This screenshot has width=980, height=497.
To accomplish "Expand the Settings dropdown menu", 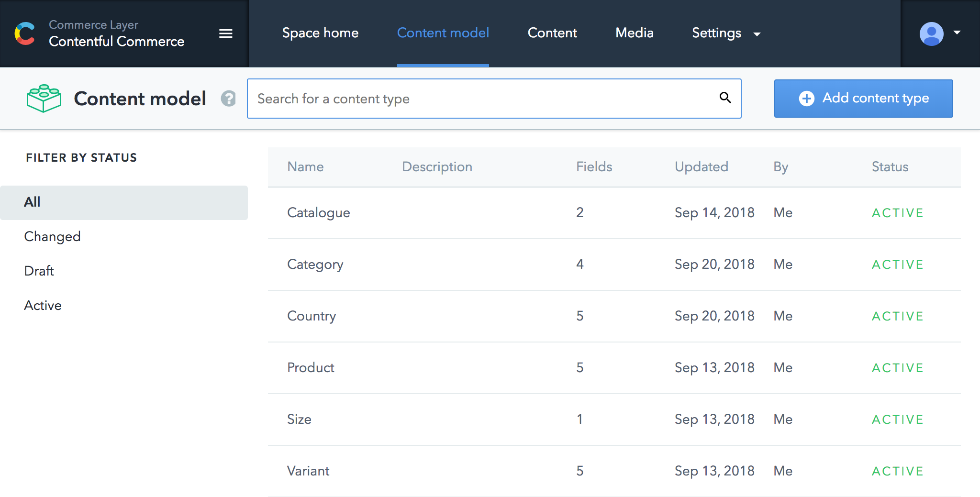I will click(725, 33).
